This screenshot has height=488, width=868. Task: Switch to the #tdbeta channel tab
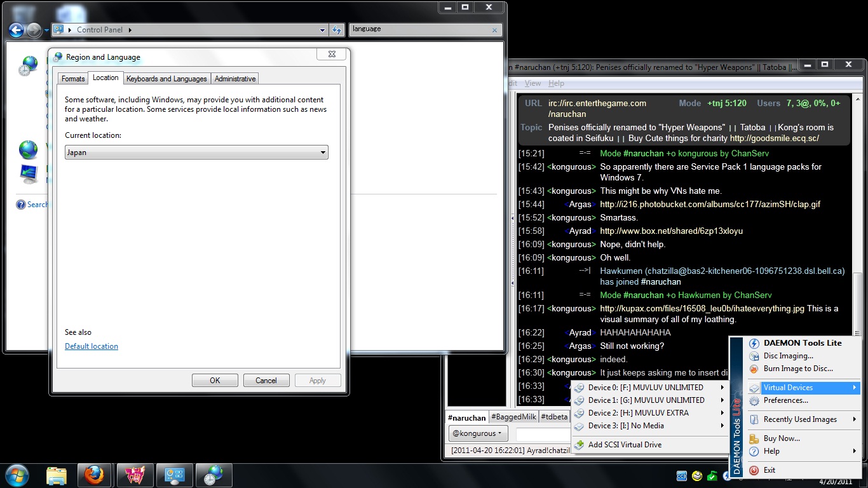(555, 417)
